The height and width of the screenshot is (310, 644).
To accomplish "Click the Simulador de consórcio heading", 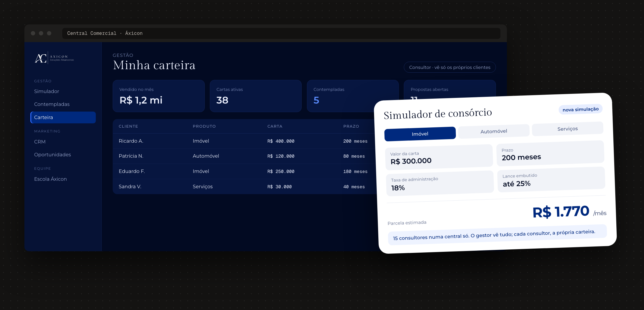I will (x=438, y=114).
